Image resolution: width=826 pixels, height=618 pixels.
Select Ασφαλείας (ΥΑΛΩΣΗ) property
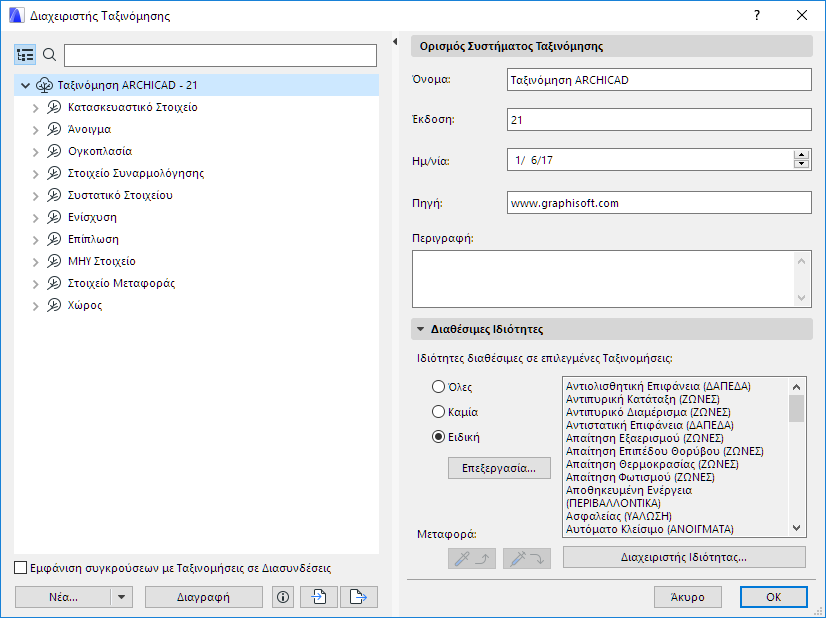tap(618, 516)
